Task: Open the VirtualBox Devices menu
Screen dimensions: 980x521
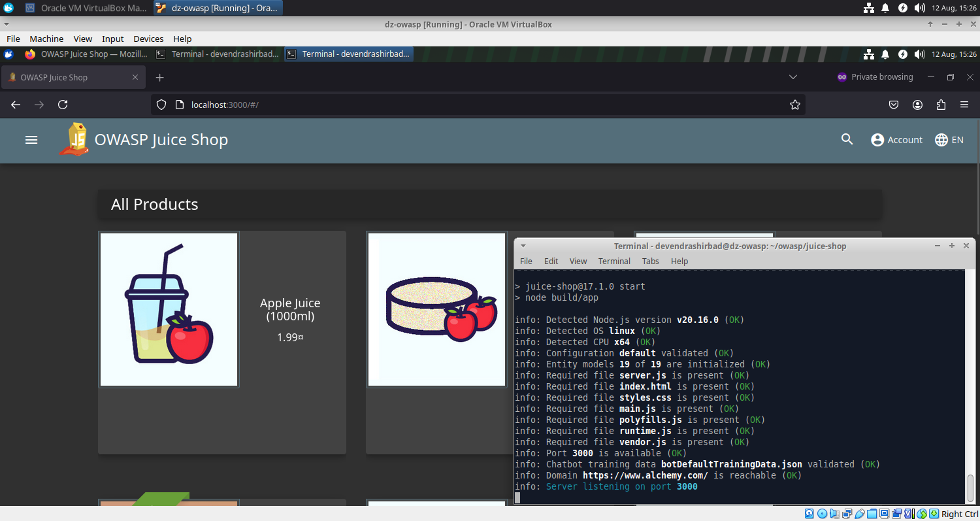Action: pyautogui.click(x=148, y=39)
